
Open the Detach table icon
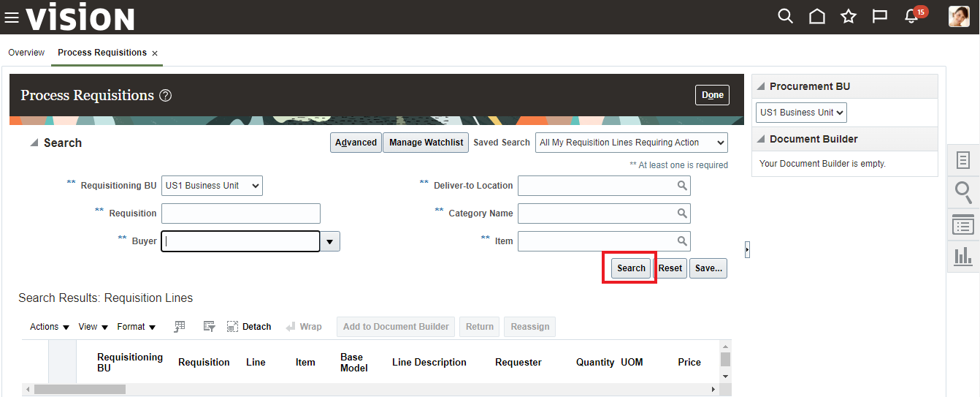[249, 327]
